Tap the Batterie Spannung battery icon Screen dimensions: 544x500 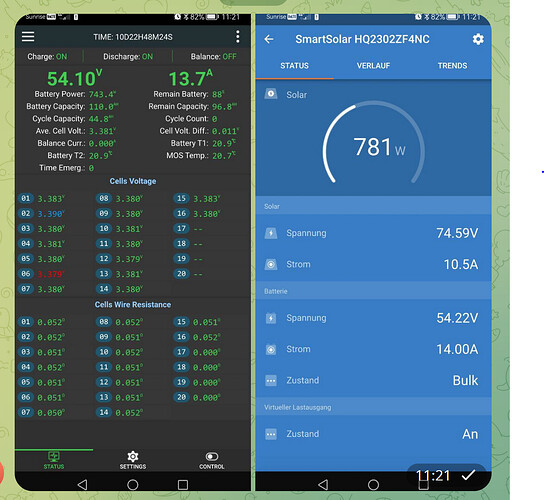click(x=271, y=318)
